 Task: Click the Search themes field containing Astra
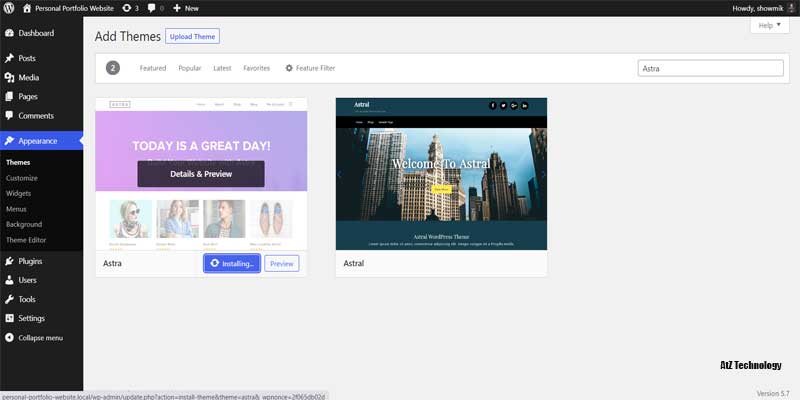711,68
